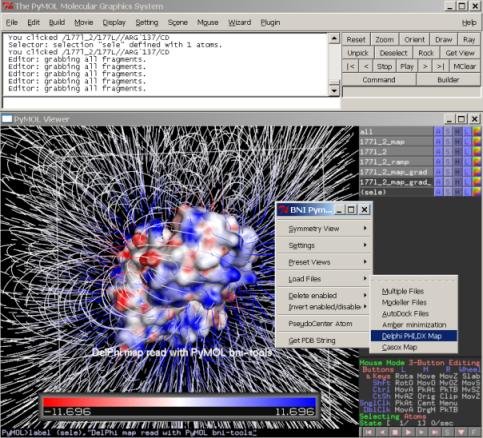Screen dimensions: 483x438
Task: Expand Settings submenu in BNI window
Action: (x=324, y=245)
